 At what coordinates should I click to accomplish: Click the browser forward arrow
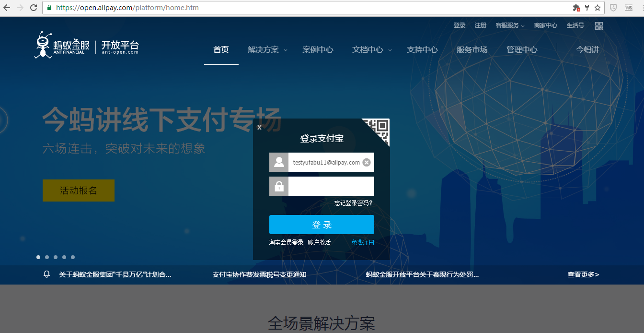click(20, 8)
